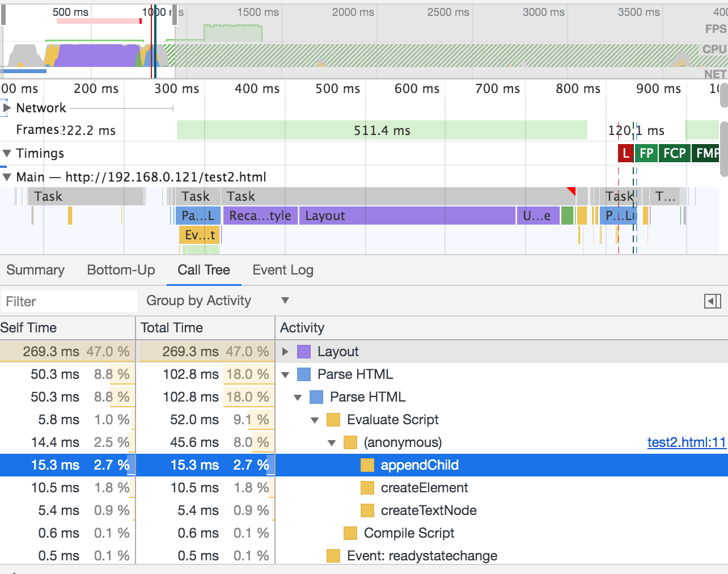Click the FCP timing marker
728x574 pixels.
click(674, 153)
